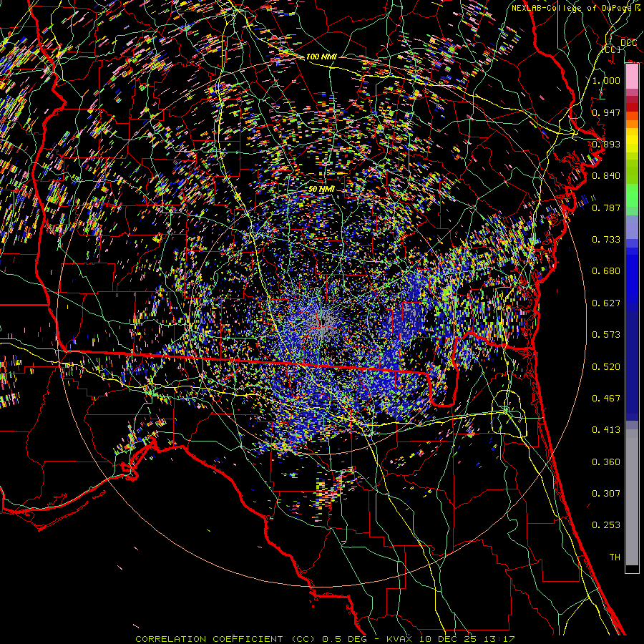The width and height of the screenshot is (644, 644).
Task: Pick the bright green color bar segment
Action: (632, 195)
